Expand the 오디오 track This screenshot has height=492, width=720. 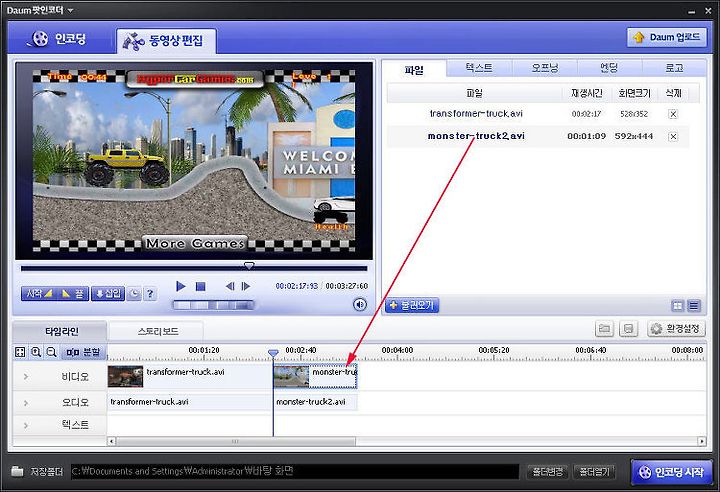[26, 403]
